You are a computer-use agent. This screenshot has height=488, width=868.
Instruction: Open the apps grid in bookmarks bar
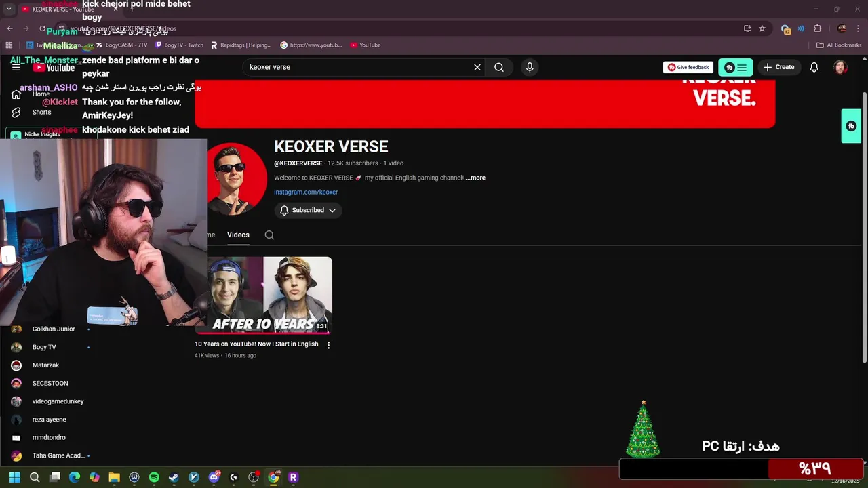pyautogui.click(x=9, y=45)
